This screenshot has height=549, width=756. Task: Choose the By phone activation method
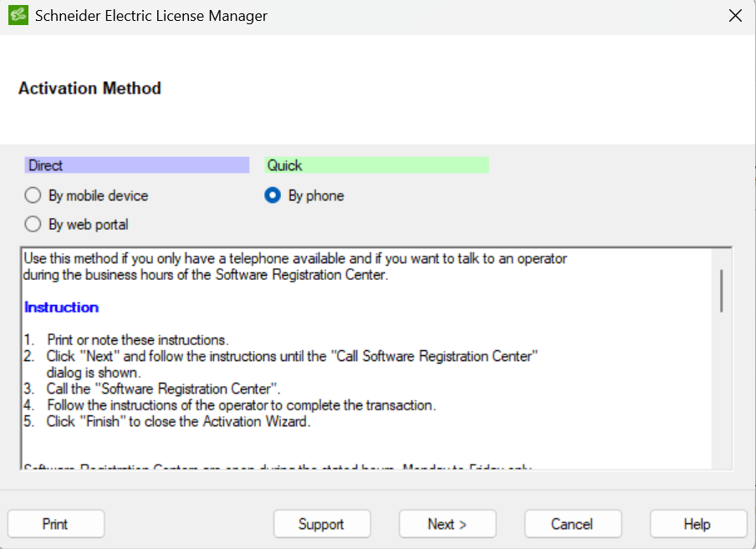[x=304, y=196]
